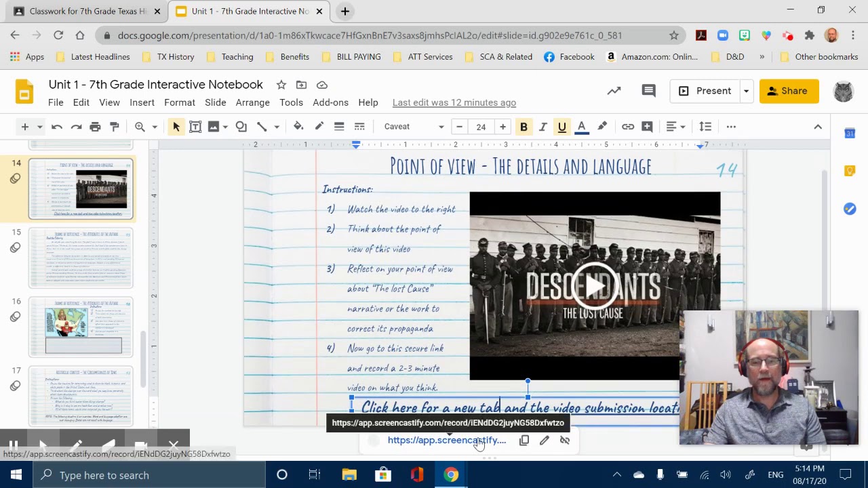Click the Last edit was 12 minutes ago link
The width and height of the screenshot is (868, 488).
(454, 102)
